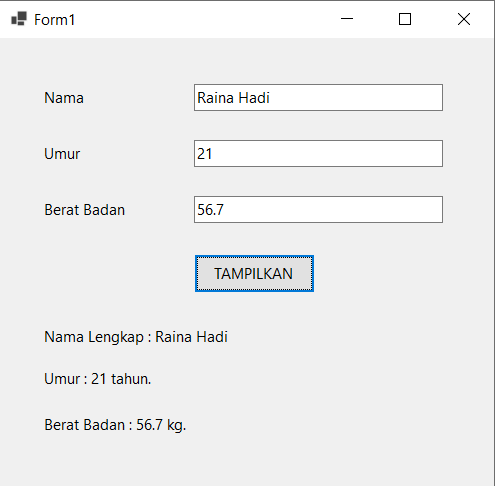Maximize the Form1 window
The width and height of the screenshot is (495, 486).
pos(405,19)
